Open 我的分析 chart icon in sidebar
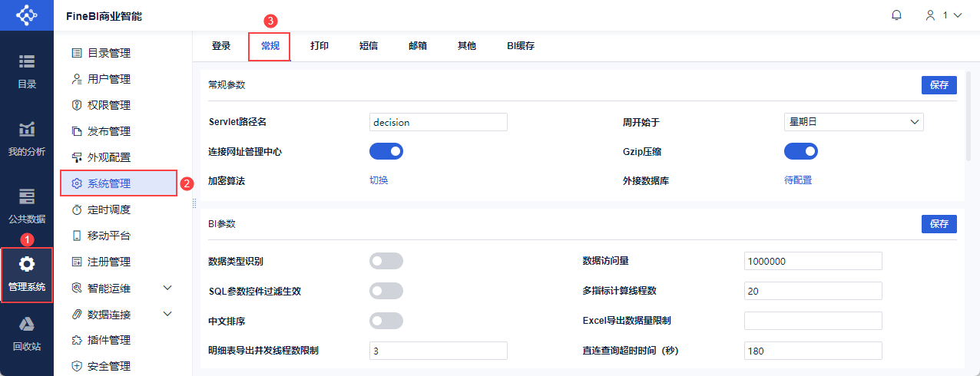 point(27,129)
